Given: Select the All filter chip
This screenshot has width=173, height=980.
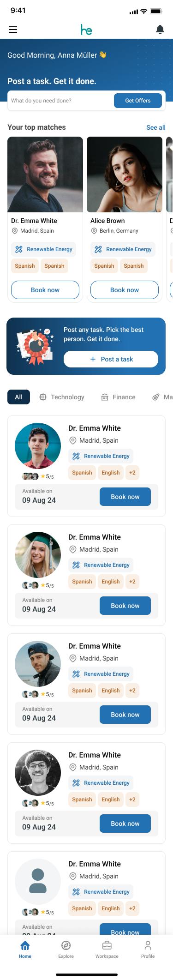Looking at the screenshot, I should coord(18,397).
